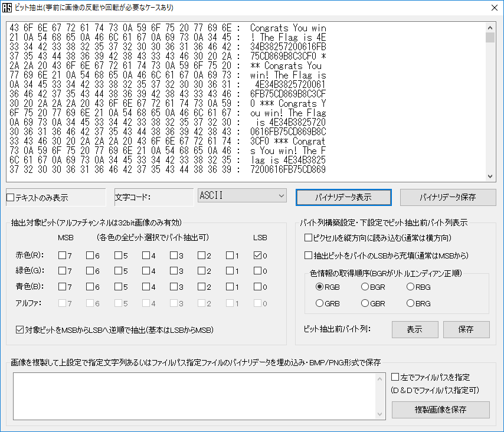The height and width of the screenshot is (432, 504).
Task: Toggle MSB to LSB reverse extraction option
Action: pyautogui.click(x=19, y=329)
